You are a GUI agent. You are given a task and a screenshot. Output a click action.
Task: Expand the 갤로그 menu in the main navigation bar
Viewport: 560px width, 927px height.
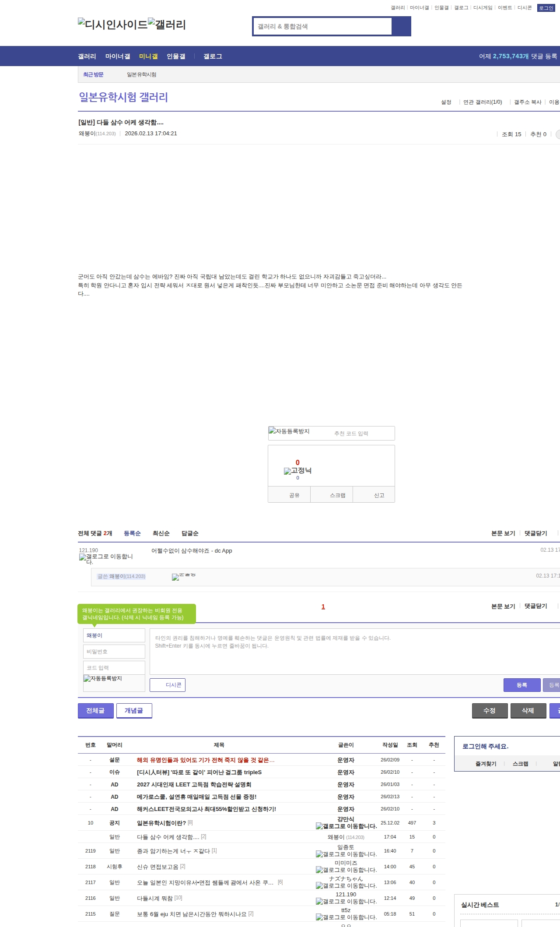point(213,56)
